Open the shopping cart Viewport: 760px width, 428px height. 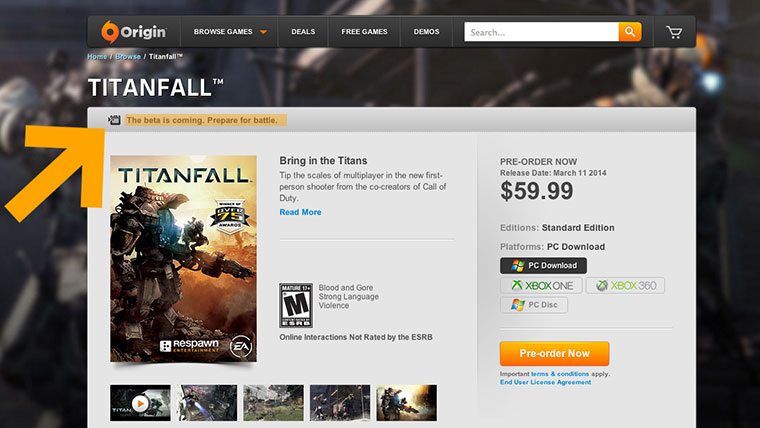pyautogui.click(x=674, y=32)
